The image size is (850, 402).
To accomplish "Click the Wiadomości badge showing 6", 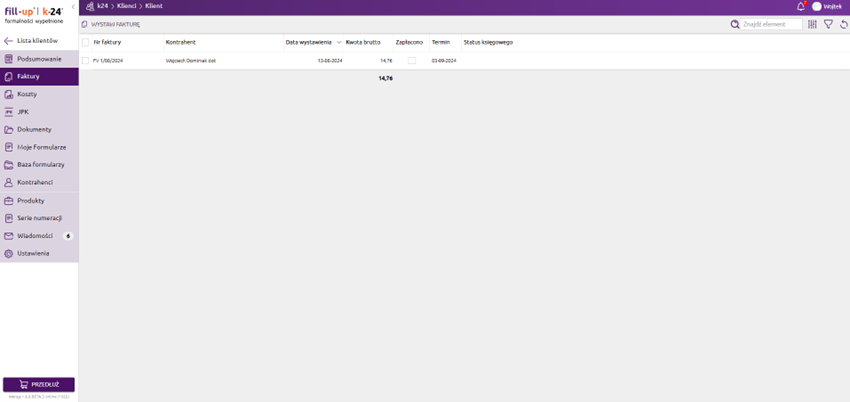I will (x=68, y=236).
